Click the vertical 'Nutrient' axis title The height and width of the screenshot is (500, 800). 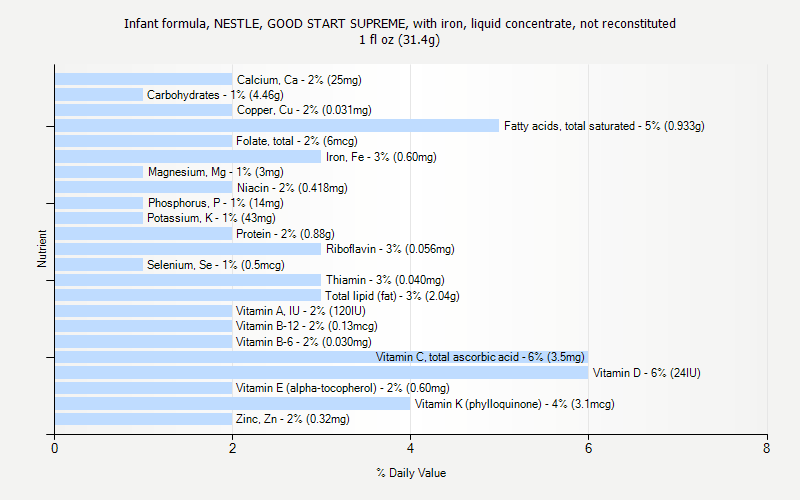[x=42, y=248]
